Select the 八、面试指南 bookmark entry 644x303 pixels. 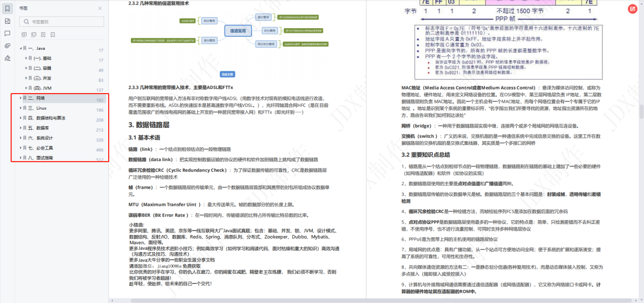coord(41,158)
